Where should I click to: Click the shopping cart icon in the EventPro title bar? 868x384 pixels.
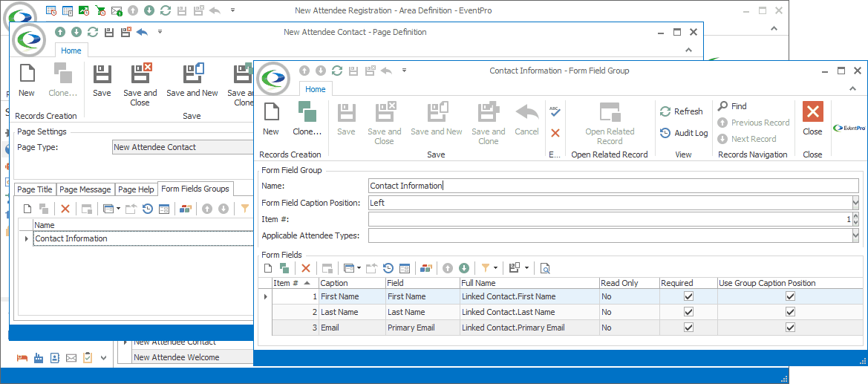100,10
